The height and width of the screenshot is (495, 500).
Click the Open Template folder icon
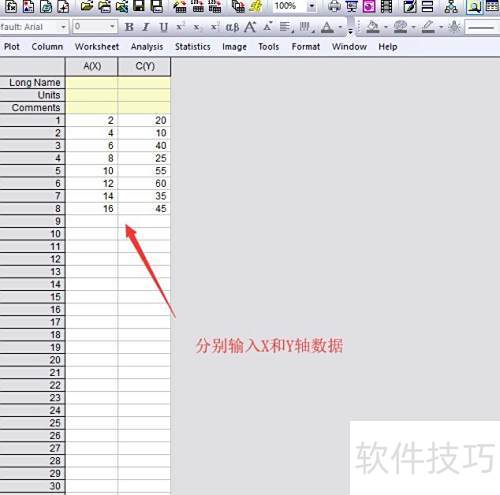(x=105, y=6)
